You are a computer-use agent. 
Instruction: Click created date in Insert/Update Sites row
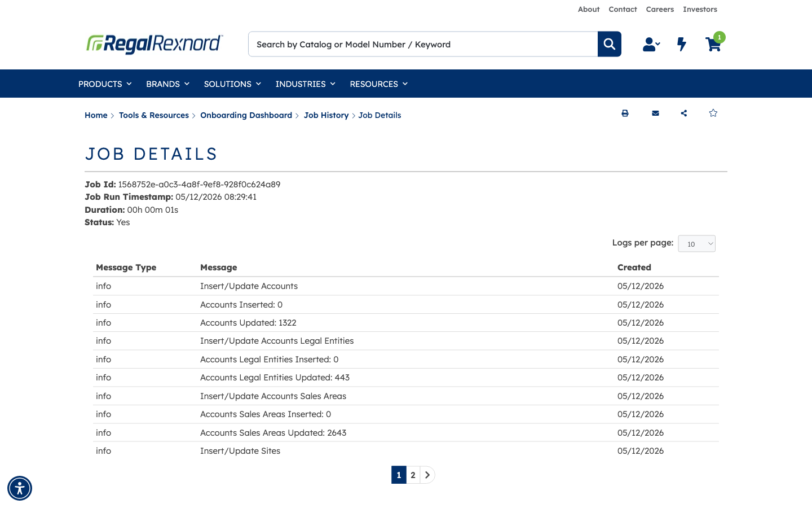click(641, 451)
